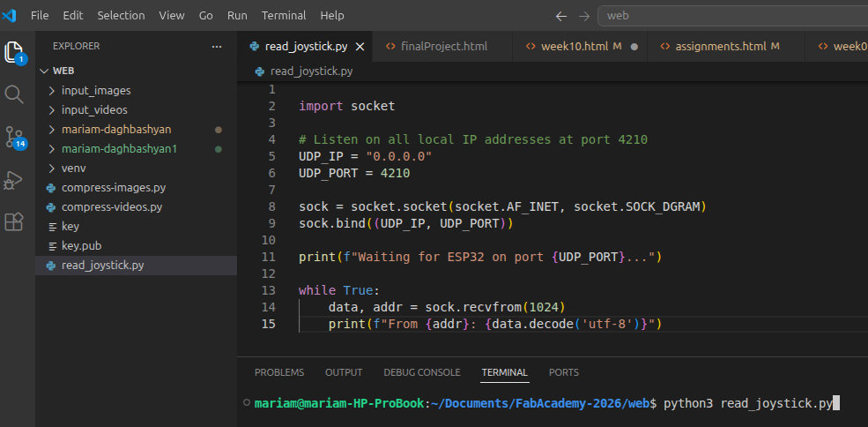Open the Selection menu
This screenshot has height=427, width=868.
coord(121,16)
